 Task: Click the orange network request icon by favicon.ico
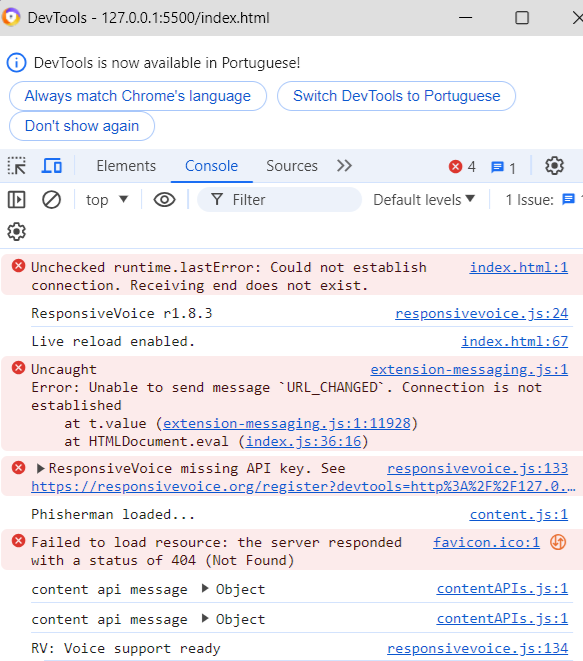click(558, 542)
